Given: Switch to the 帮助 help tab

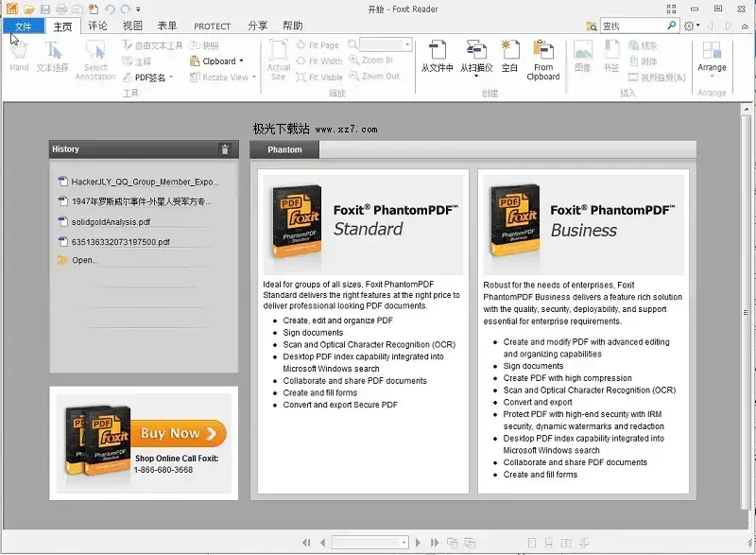Looking at the screenshot, I should (292, 26).
